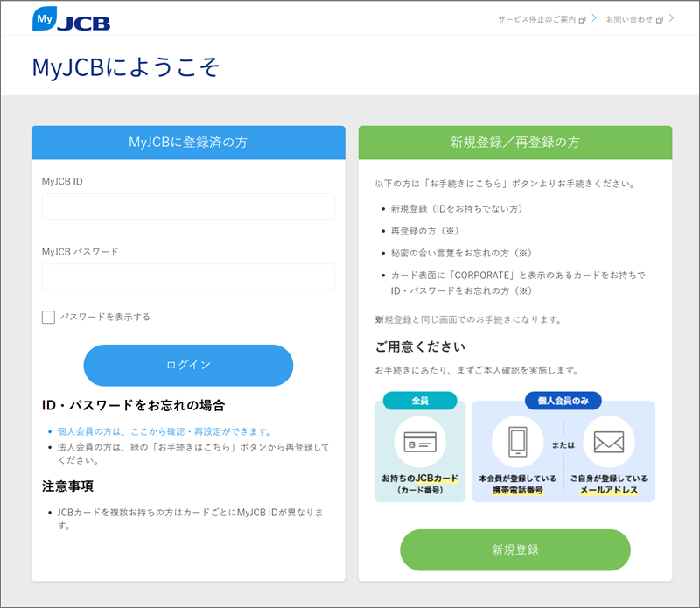Open the サービス停止のご案内 link
700x608 pixels.
pos(536,19)
